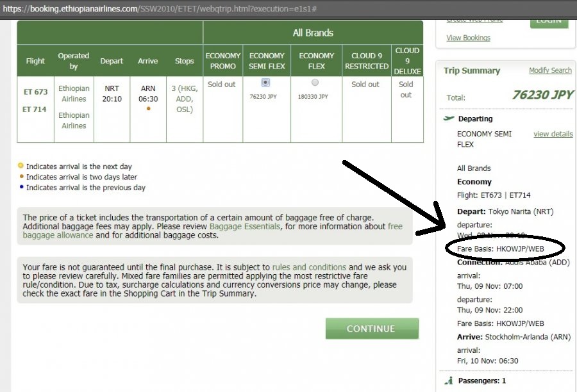Click the Ethiopian Airlines operator link for ET 714

(74, 120)
